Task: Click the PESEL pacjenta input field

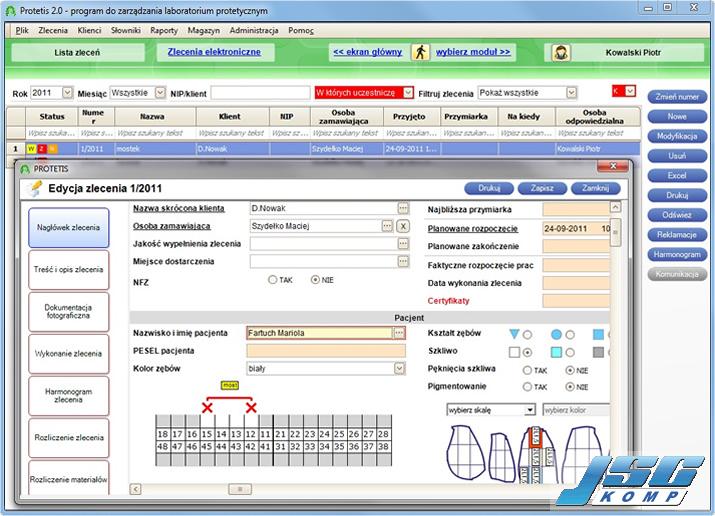Action: tap(326, 351)
